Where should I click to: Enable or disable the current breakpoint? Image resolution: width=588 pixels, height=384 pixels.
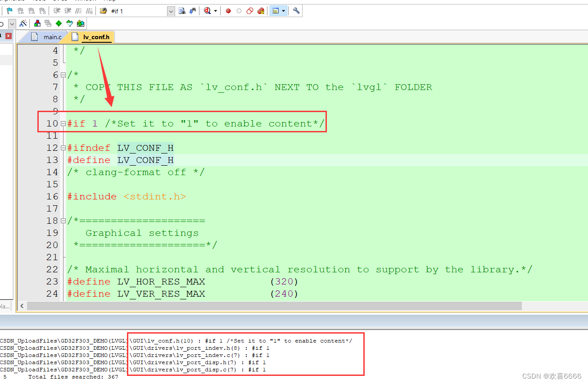click(x=239, y=10)
